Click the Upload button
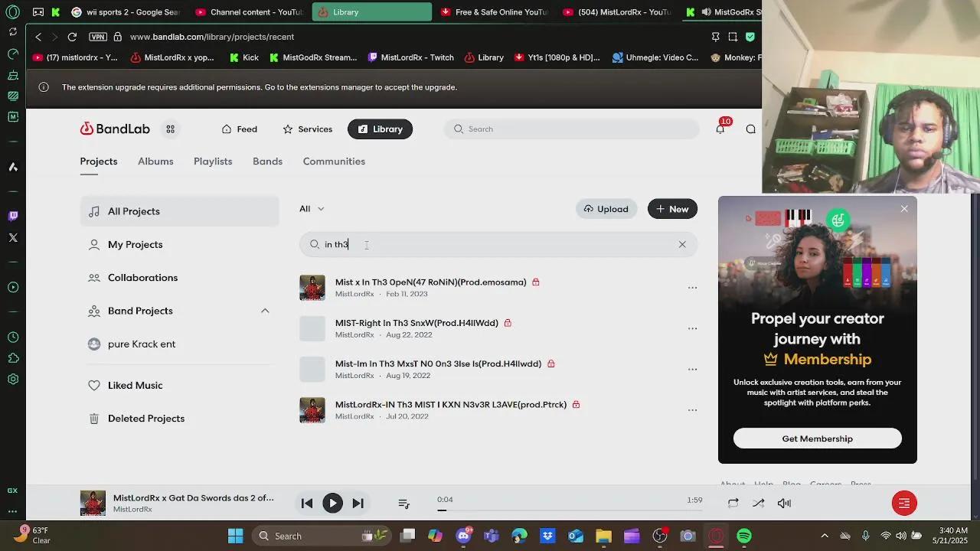980x551 pixels. (606, 209)
